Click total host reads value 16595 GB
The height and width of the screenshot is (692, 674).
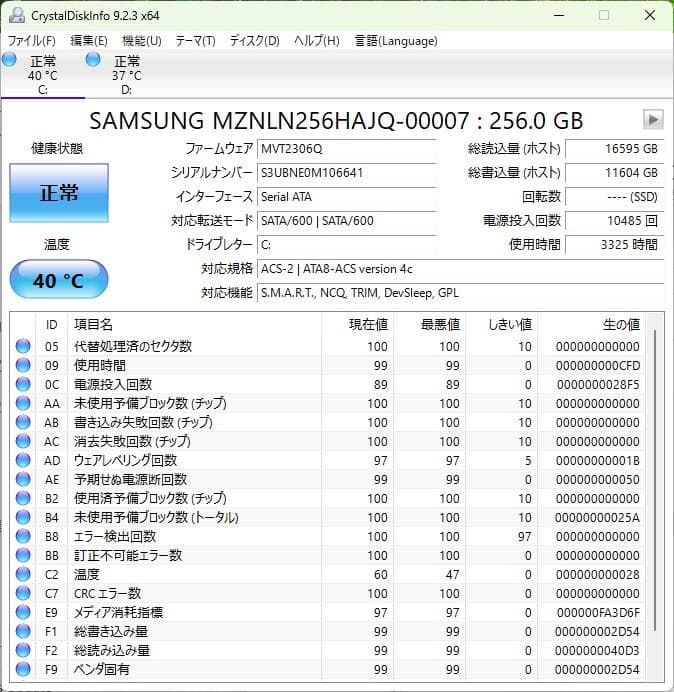tap(614, 149)
